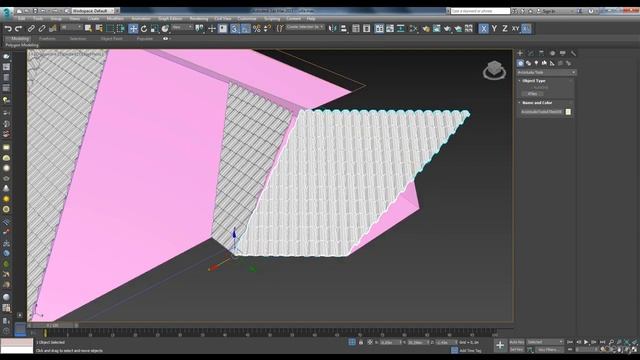
Task: Open the Utilities tab in command panel
Action: [x=573, y=53]
